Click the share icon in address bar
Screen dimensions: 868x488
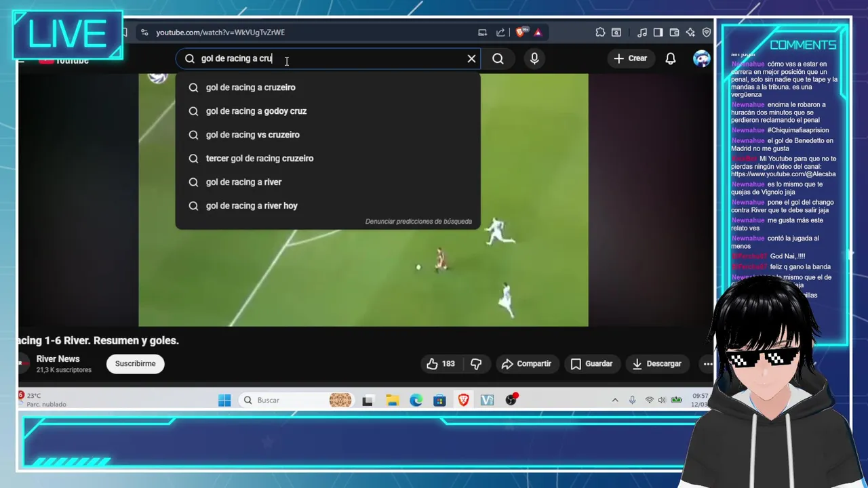[500, 33]
